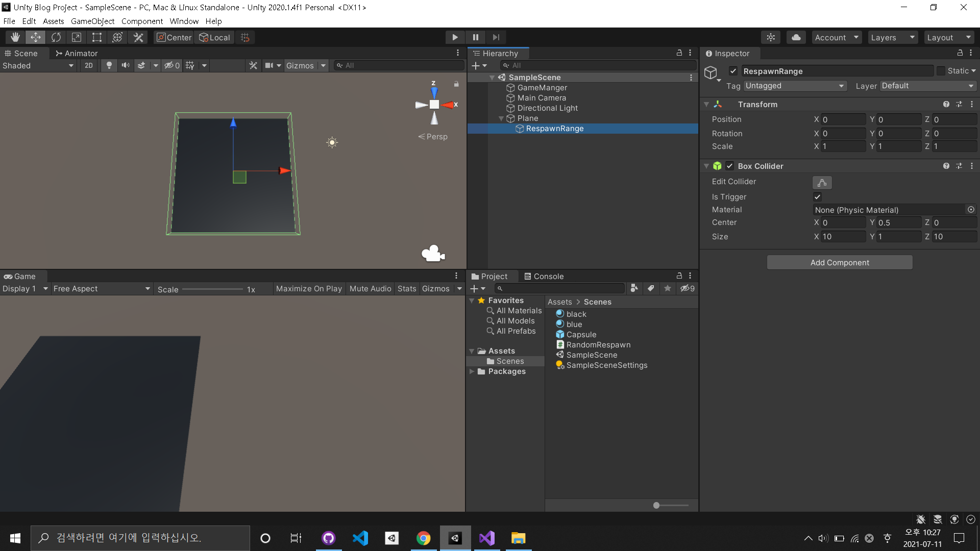Viewport: 980px width, 551px height.
Task: Toggle Center pivot mode button
Action: point(174,37)
